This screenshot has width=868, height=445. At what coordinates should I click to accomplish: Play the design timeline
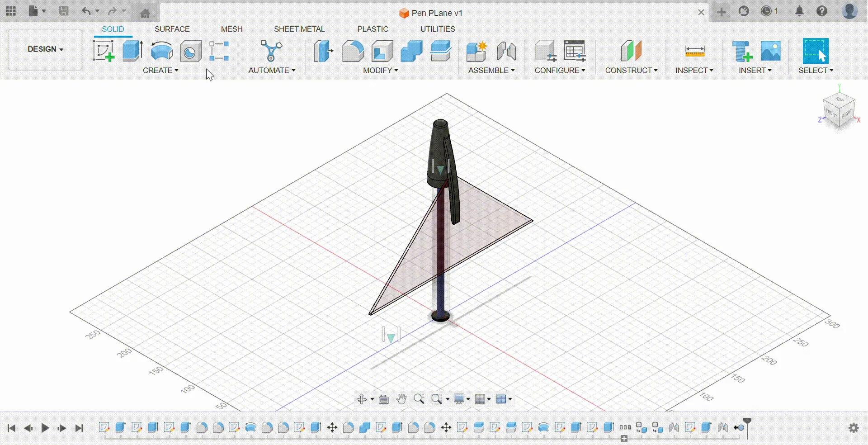(45, 428)
